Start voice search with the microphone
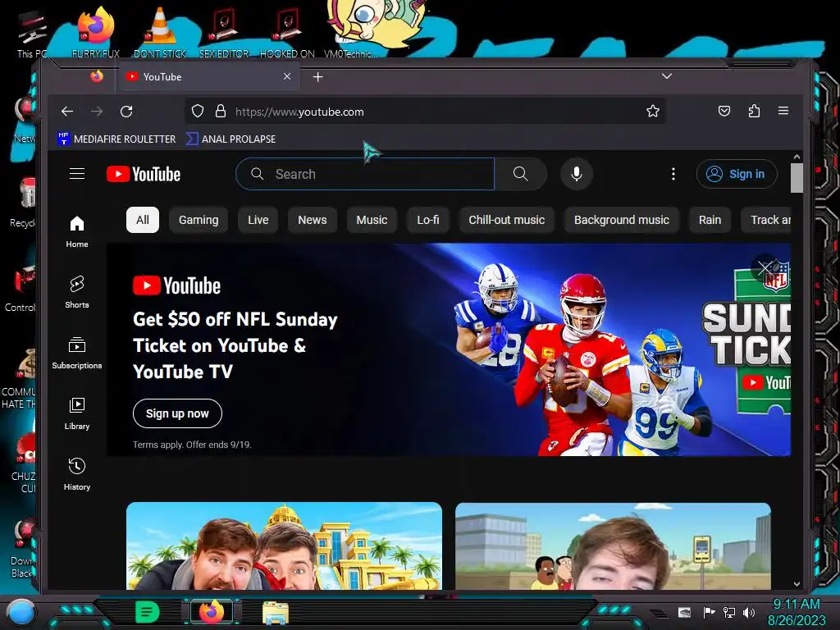Image resolution: width=840 pixels, height=630 pixels. 577,174
